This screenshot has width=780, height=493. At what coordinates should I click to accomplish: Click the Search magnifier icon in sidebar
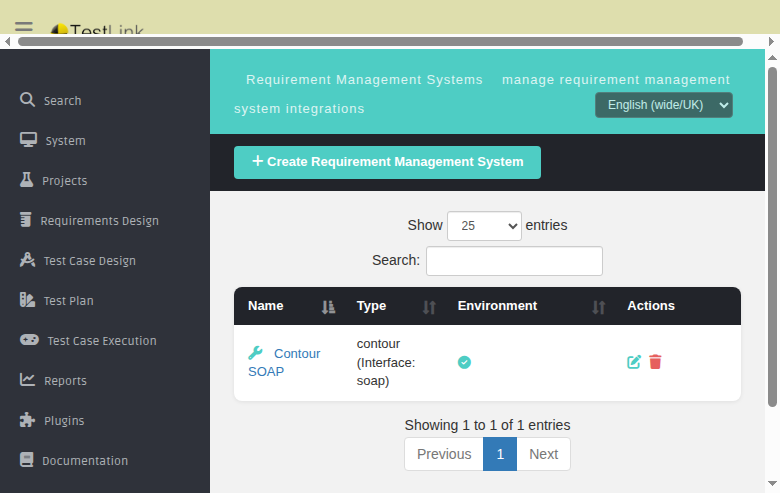(27, 99)
